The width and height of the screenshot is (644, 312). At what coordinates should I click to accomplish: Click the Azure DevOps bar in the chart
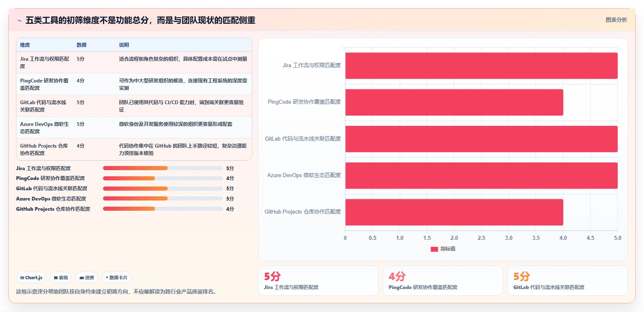pos(481,175)
